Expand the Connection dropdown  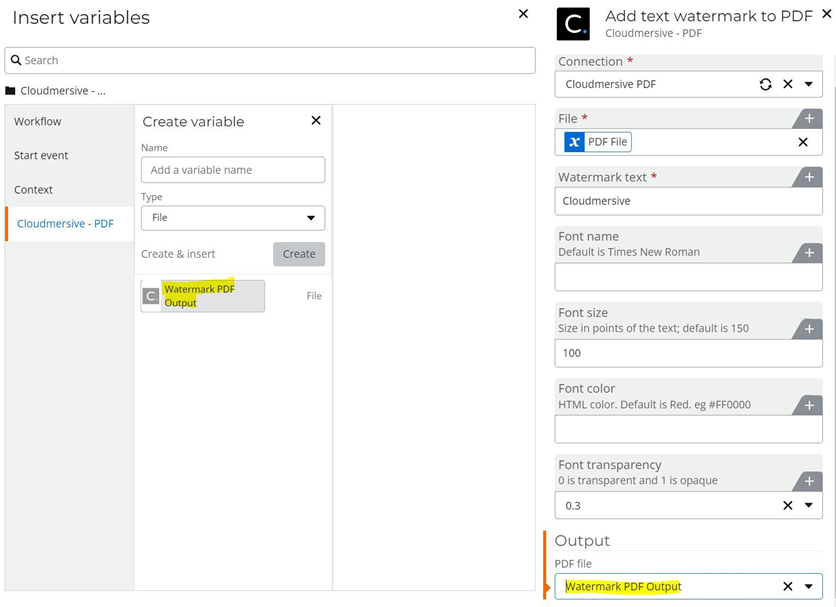[x=809, y=84]
